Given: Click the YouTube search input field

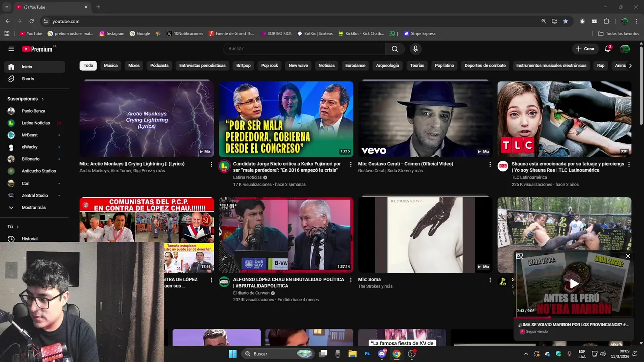Looking at the screenshot, I should [x=305, y=49].
